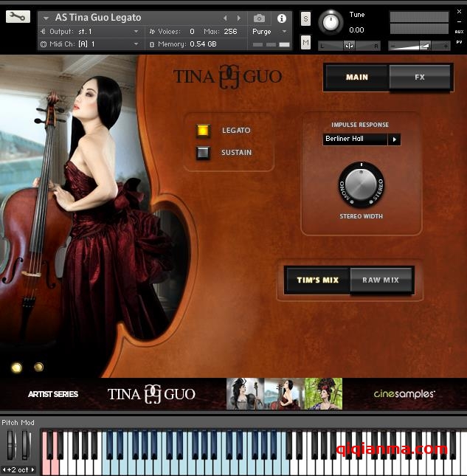Collapse the instrument header with the triangle

click(x=46, y=18)
